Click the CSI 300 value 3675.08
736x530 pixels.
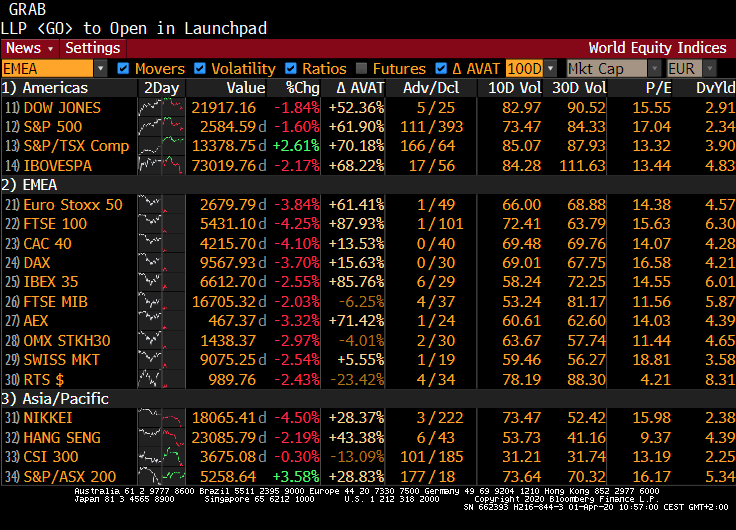point(228,457)
